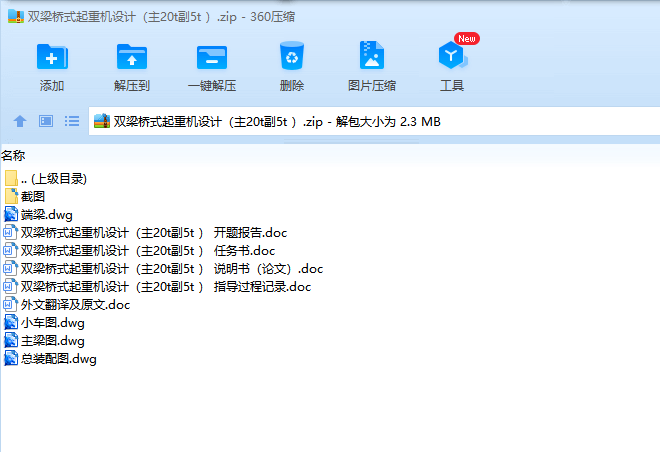This screenshot has width=660, height=452.
Task: Select the file 开题报告.doc
Action: coord(154,233)
